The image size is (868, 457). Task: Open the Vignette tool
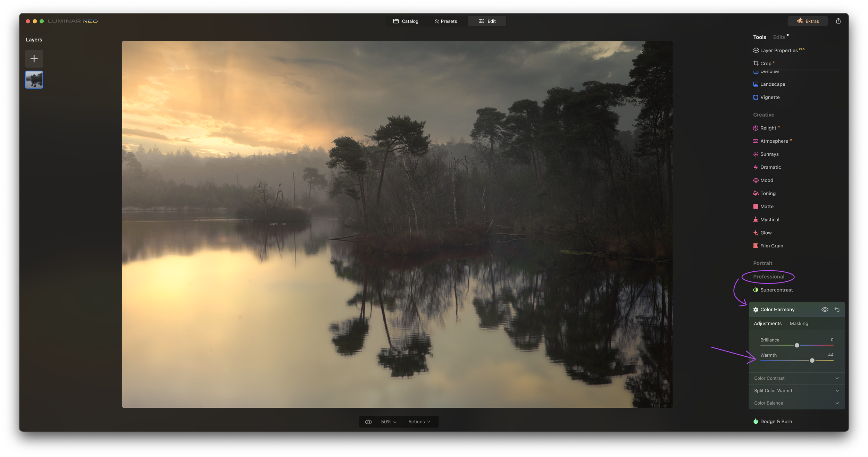coord(769,97)
